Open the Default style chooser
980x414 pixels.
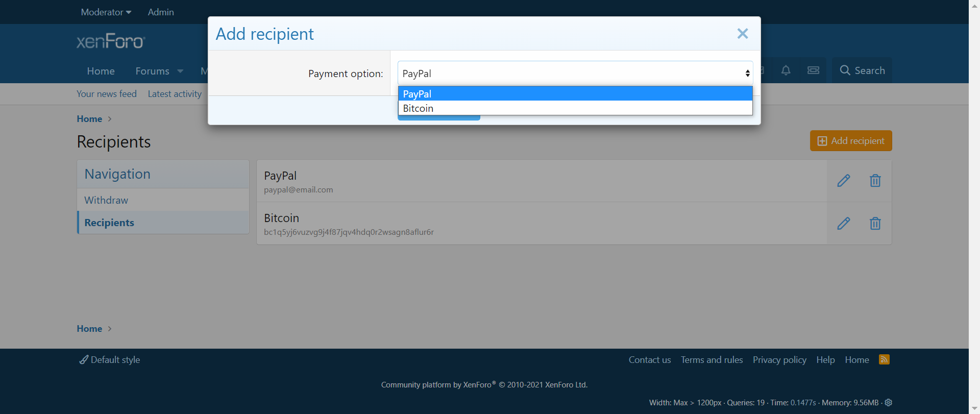[110, 360]
